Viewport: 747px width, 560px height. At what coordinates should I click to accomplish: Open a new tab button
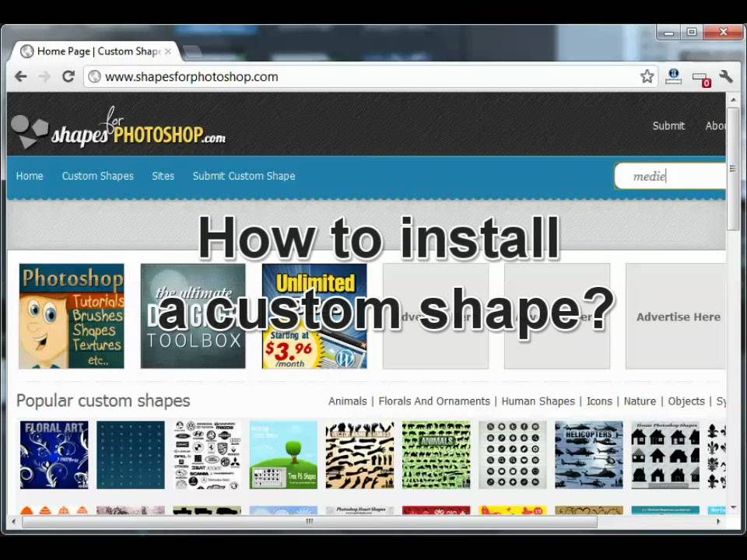click(191, 51)
